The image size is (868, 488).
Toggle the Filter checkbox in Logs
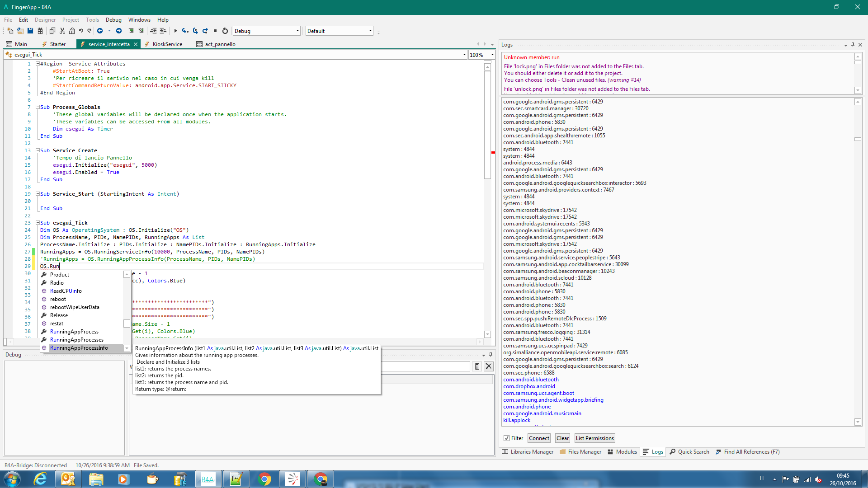[x=507, y=438]
